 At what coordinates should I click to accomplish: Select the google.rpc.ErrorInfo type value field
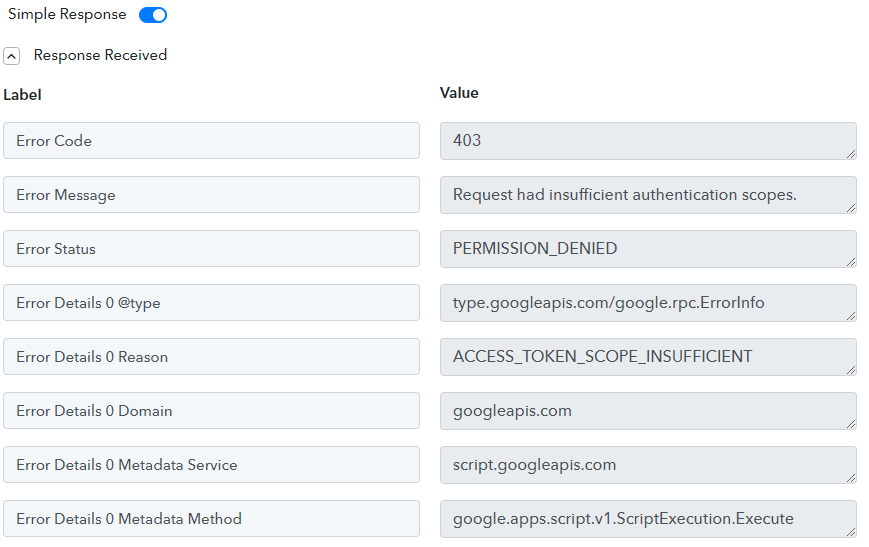coord(648,303)
